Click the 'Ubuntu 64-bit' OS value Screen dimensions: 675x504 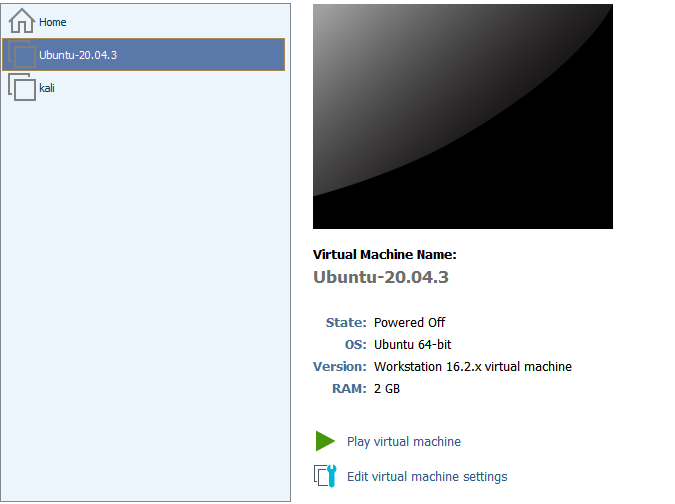click(412, 344)
